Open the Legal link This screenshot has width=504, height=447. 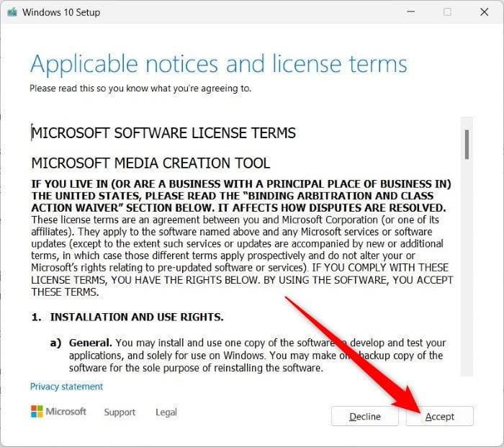(166, 412)
